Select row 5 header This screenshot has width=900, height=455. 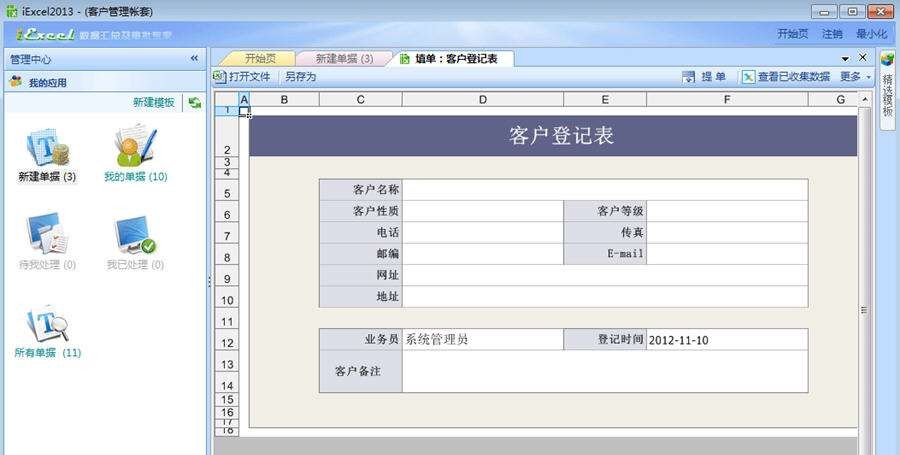pyautogui.click(x=227, y=190)
